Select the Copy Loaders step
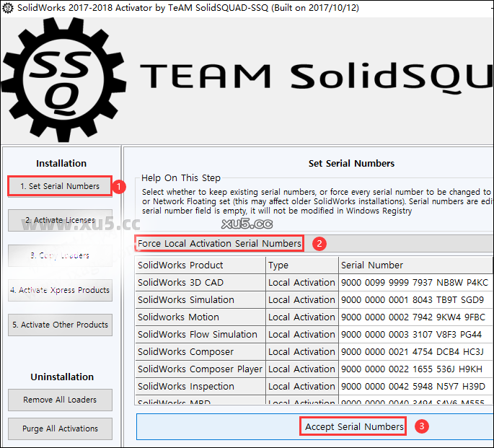 (x=60, y=255)
